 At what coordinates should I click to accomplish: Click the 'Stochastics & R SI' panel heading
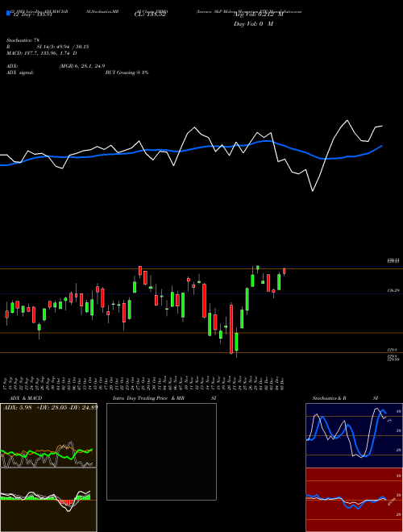(x=345, y=398)
